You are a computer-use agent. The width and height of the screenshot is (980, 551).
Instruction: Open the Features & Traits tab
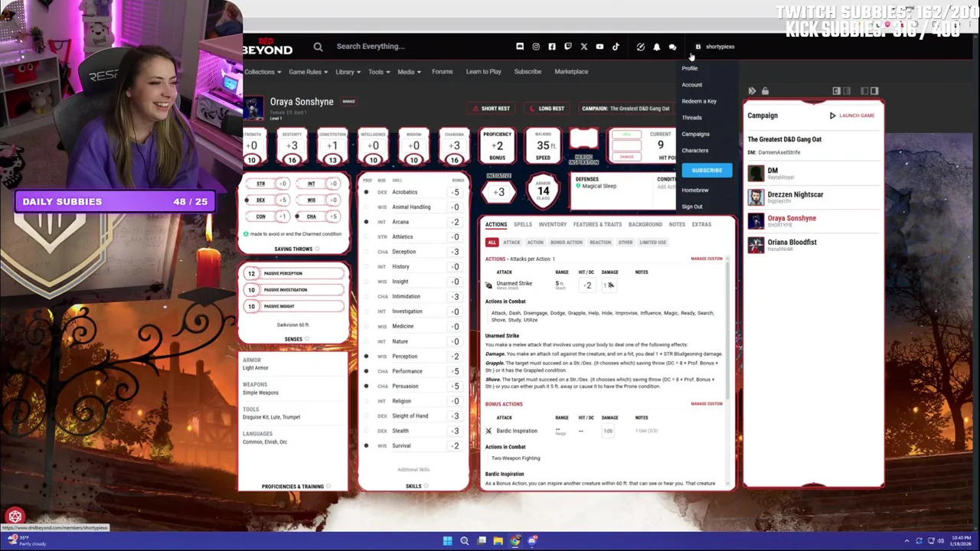597,225
